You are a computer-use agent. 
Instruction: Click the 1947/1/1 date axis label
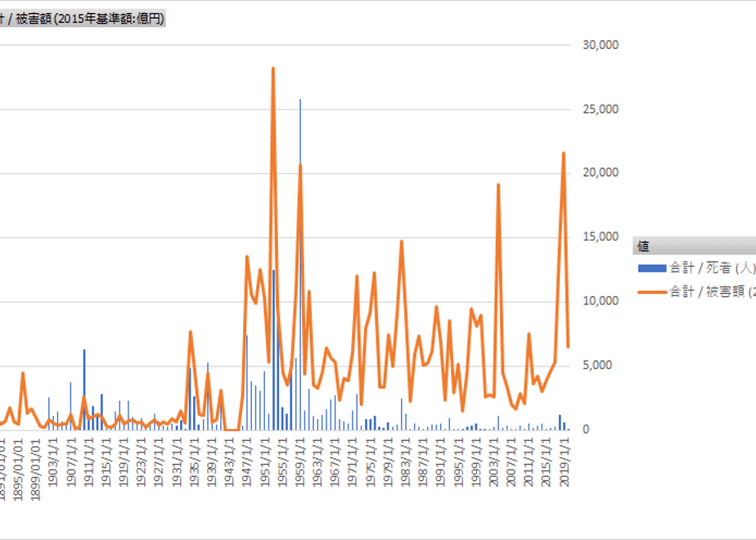tap(247, 462)
